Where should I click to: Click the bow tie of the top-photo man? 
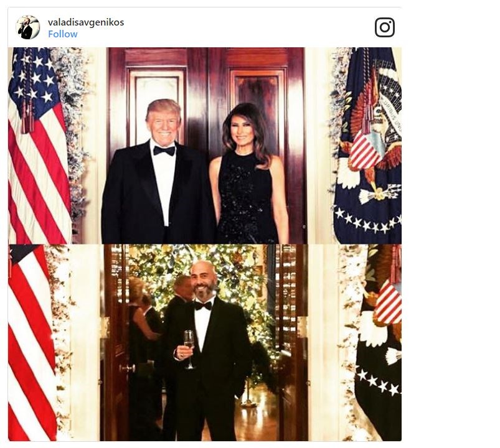click(164, 151)
